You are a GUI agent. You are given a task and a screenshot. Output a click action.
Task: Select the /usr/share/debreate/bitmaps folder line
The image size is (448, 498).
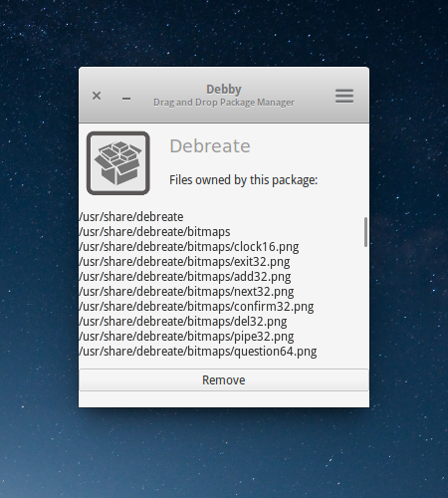pos(154,232)
